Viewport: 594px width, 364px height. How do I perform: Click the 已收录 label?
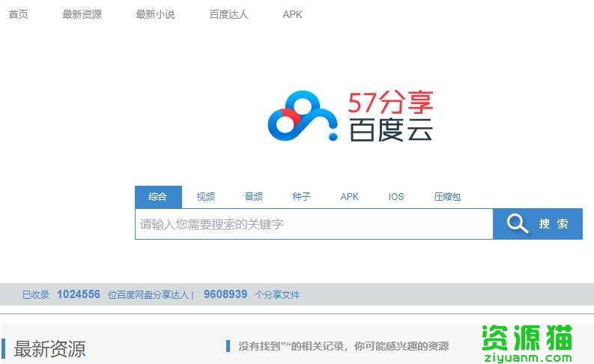pos(36,294)
